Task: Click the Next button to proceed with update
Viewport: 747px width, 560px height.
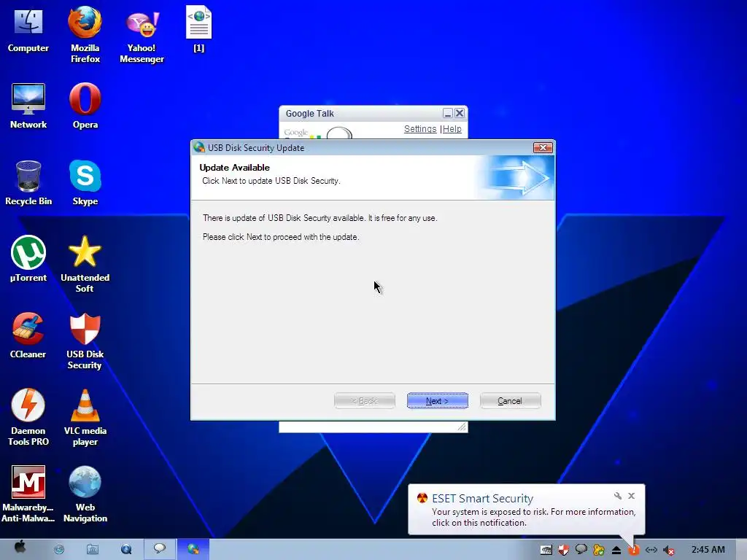Action: tap(438, 401)
